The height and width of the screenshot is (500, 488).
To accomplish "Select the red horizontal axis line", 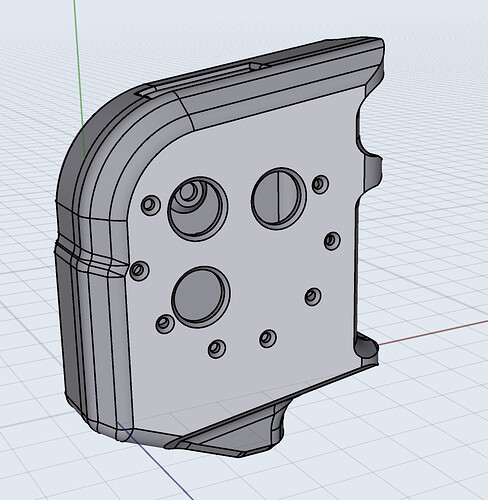I will click(433, 332).
